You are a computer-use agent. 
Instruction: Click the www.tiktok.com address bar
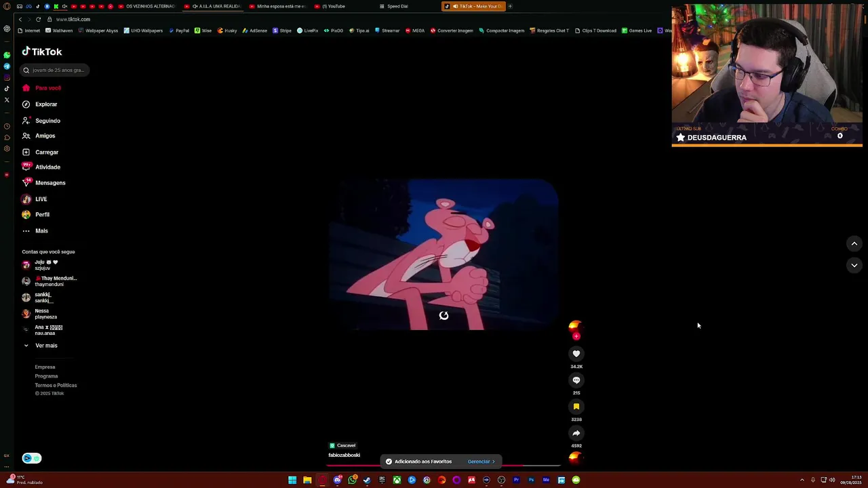point(73,19)
